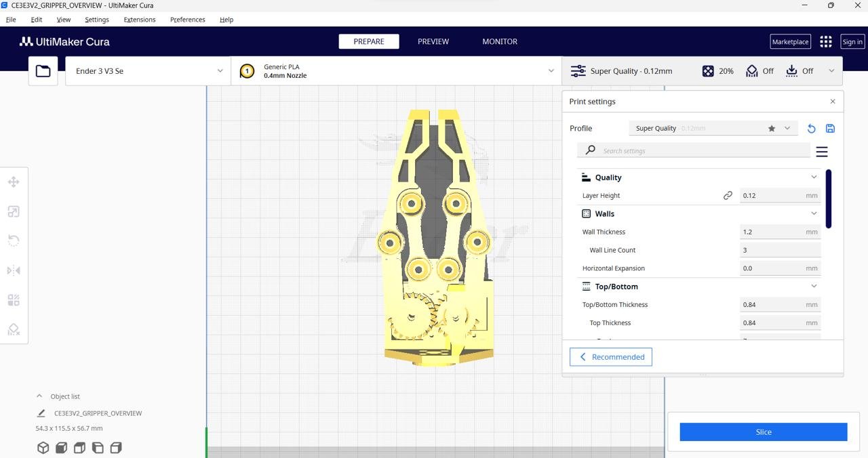Click the Layer Height link icon
The image size is (868, 458).
(x=728, y=195)
